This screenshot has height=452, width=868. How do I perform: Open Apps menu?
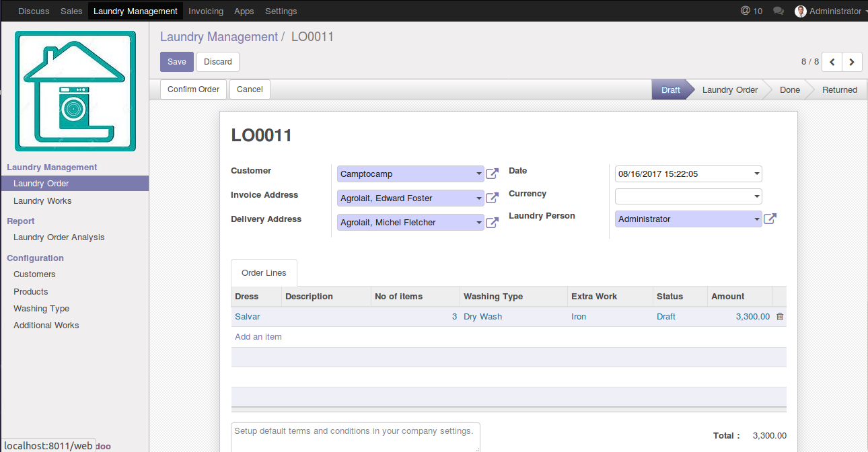coord(244,11)
